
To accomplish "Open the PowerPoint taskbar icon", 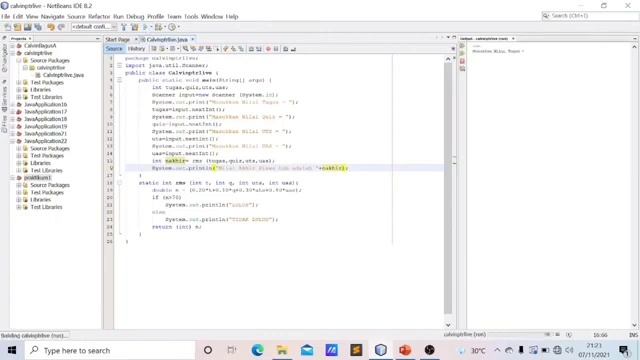I will (405, 350).
